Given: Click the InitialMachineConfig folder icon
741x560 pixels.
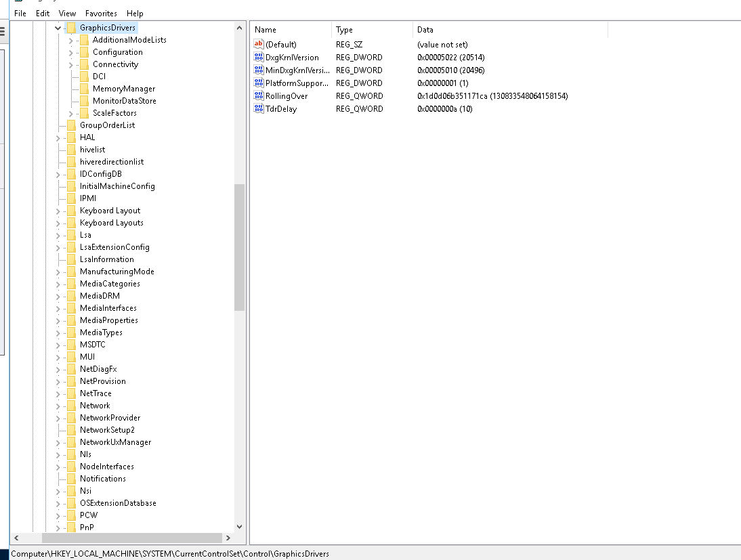Looking at the screenshot, I should 71,186.
